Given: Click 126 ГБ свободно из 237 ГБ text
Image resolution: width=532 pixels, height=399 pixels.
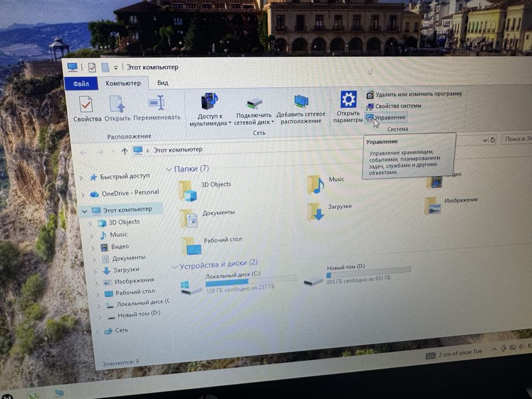Looking at the screenshot, I should click(x=240, y=288).
